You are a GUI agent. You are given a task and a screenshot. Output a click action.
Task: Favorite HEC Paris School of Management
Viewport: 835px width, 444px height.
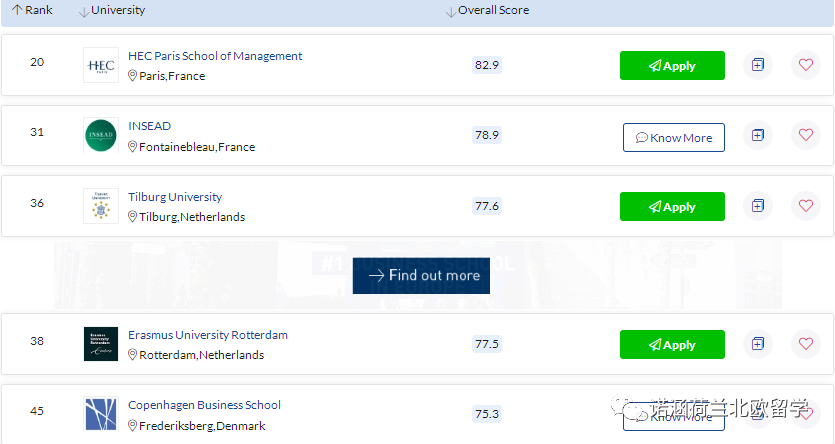coord(805,65)
